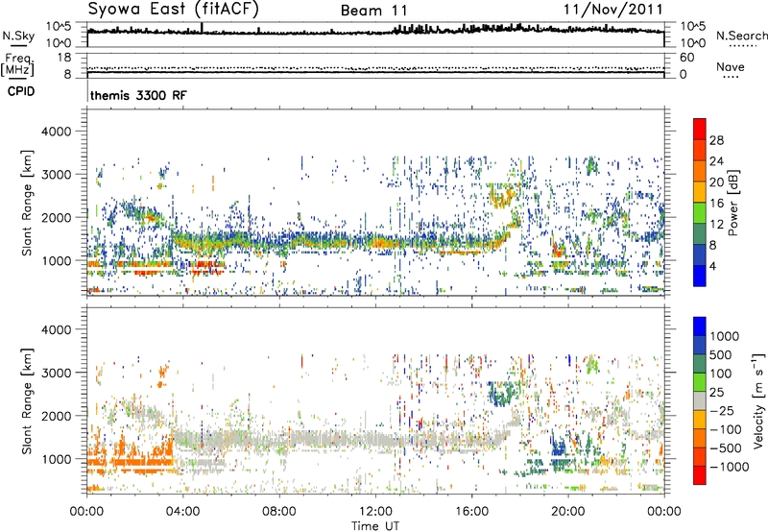Click the '16:00' time tick label

[471, 512]
